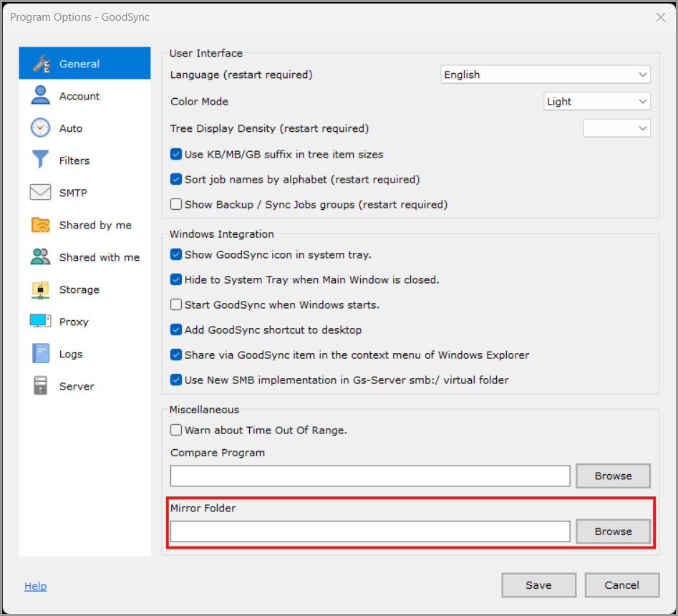
Task: Toggle Use New SMB implementation checkbox
Action: coord(176,380)
